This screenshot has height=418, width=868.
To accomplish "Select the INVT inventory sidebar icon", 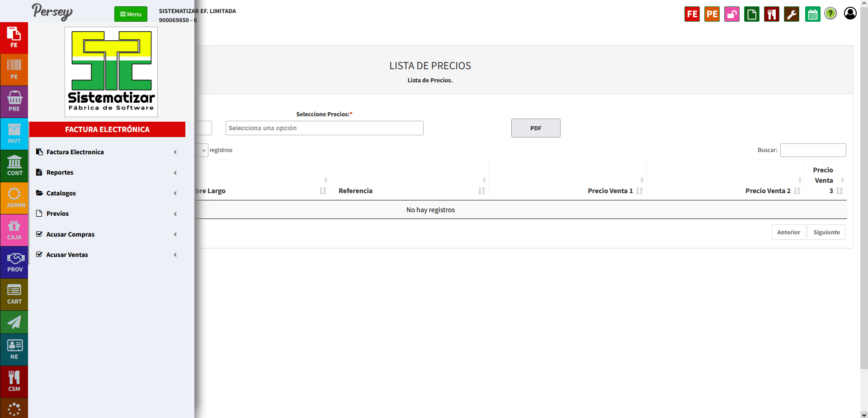I will click(x=14, y=134).
